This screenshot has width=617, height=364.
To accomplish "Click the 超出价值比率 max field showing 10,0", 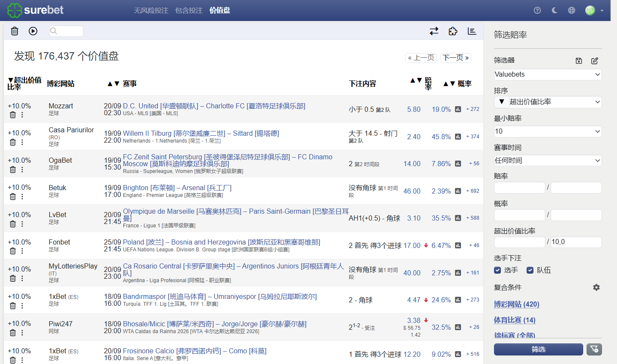I will point(576,242).
